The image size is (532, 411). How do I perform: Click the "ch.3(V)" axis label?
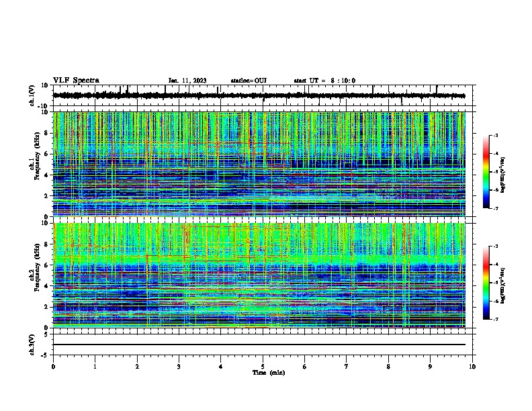pyautogui.click(x=32, y=345)
